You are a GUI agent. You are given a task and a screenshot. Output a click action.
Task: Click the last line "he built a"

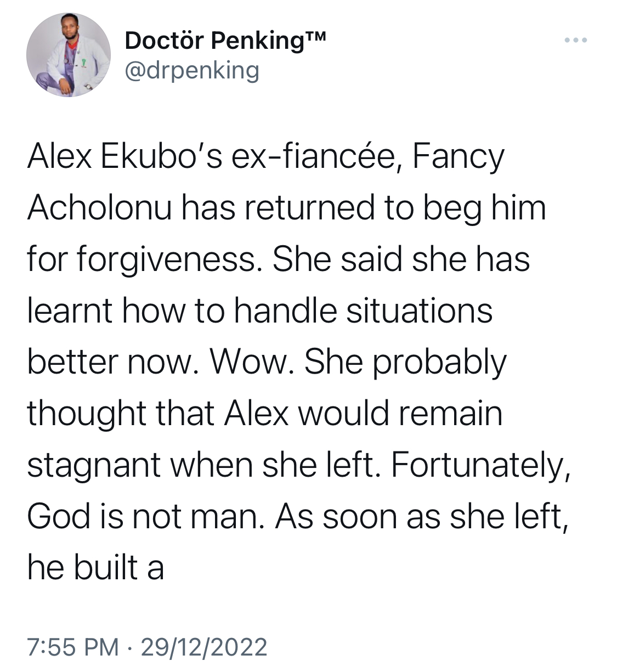pos(95,567)
